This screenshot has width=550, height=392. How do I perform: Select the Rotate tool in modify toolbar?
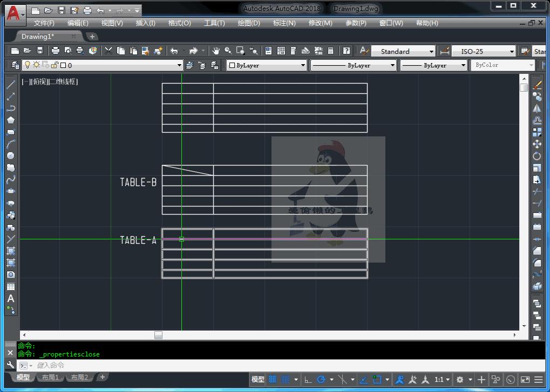[x=537, y=156]
